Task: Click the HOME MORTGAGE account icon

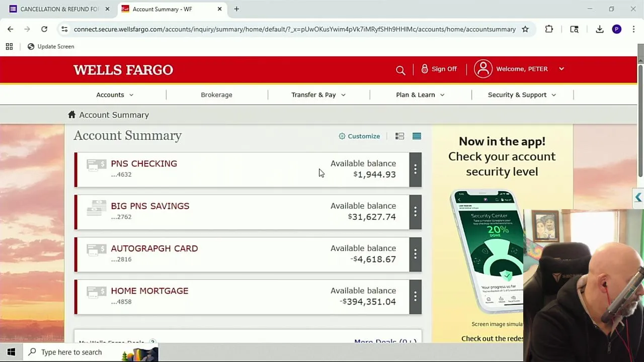Action: pos(96,293)
